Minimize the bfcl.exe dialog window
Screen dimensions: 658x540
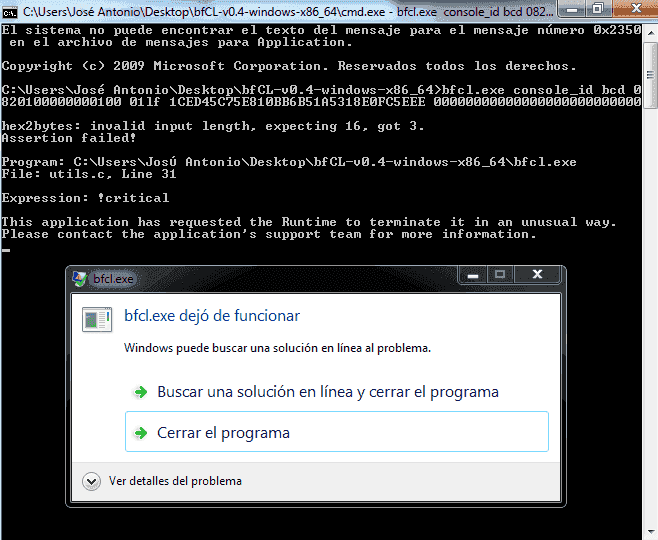(x=473, y=274)
